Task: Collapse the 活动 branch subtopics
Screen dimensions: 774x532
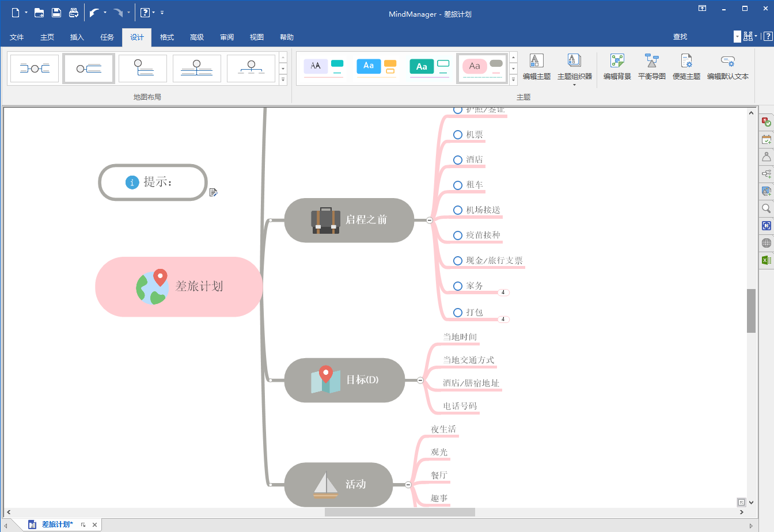Action: (x=407, y=485)
